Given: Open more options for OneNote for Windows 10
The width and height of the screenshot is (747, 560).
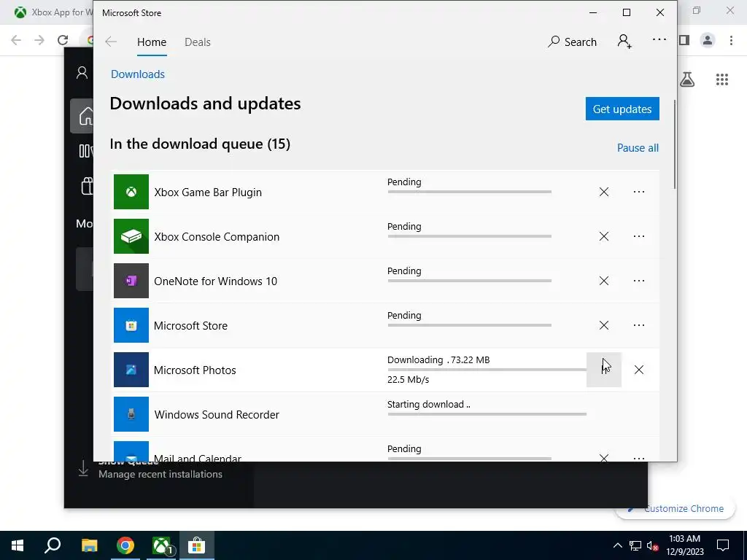Looking at the screenshot, I should pyautogui.click(x=639, y=281).
